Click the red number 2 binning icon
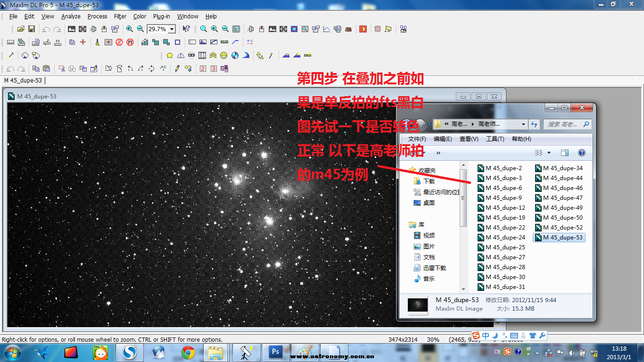 (203, 68)
